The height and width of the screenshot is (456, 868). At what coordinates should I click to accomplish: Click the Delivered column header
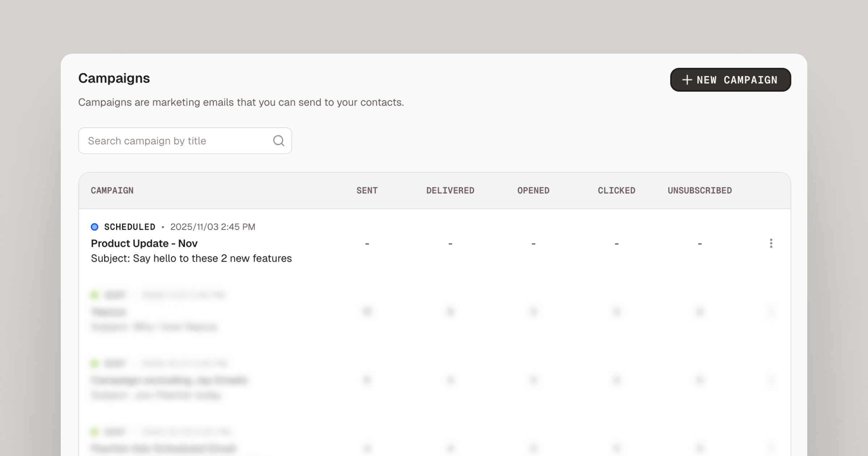pyautogui.click(x=450, y=190)
